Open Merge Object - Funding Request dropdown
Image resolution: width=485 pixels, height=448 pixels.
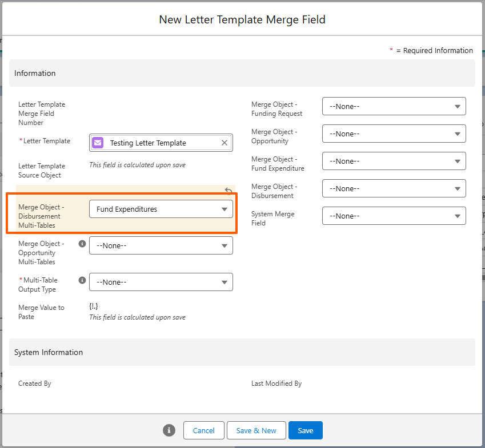pos(394,106)
